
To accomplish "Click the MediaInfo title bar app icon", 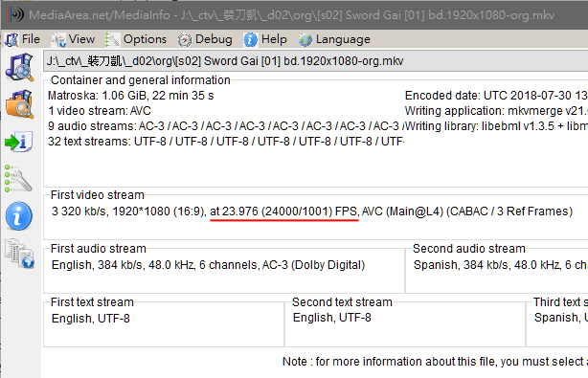I will [15, 15].
